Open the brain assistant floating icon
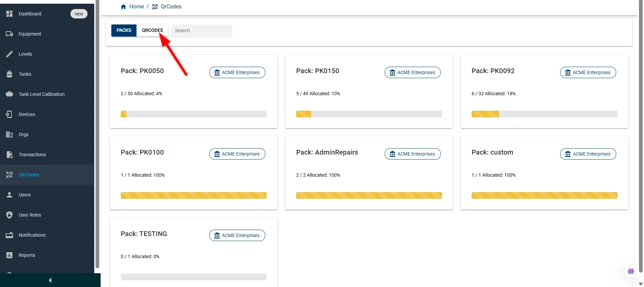The height and width of the screenshot is (287, 644). tap(631, 271)
